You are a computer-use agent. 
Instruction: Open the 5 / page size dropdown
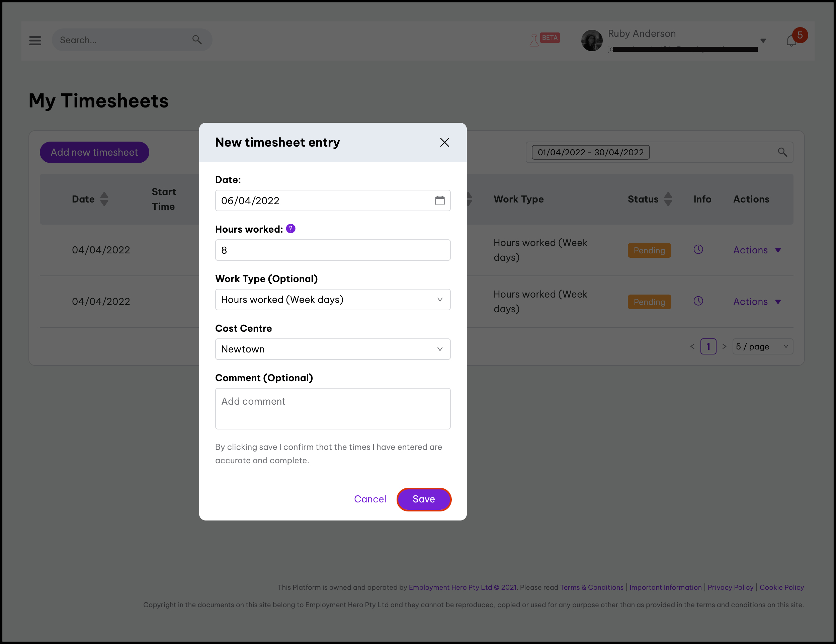click(762, 346)
